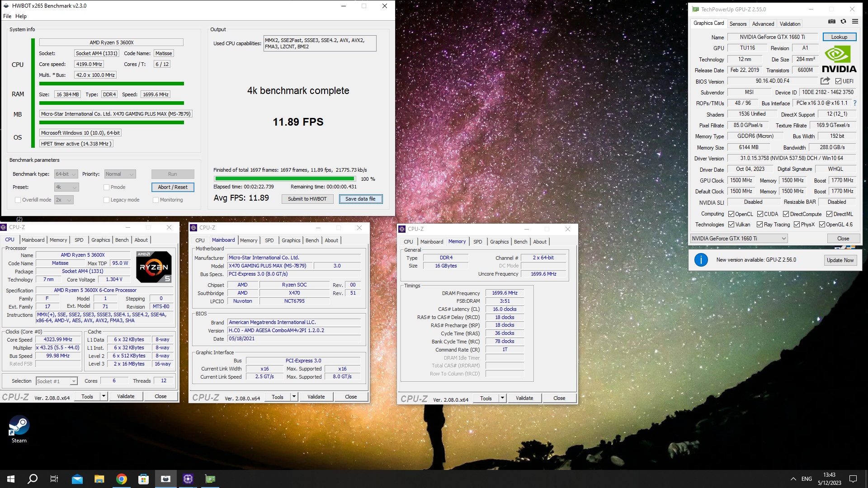Open the Preset 4k dropdown
Screen dimensions: 868x488
(x=66, y=187)
